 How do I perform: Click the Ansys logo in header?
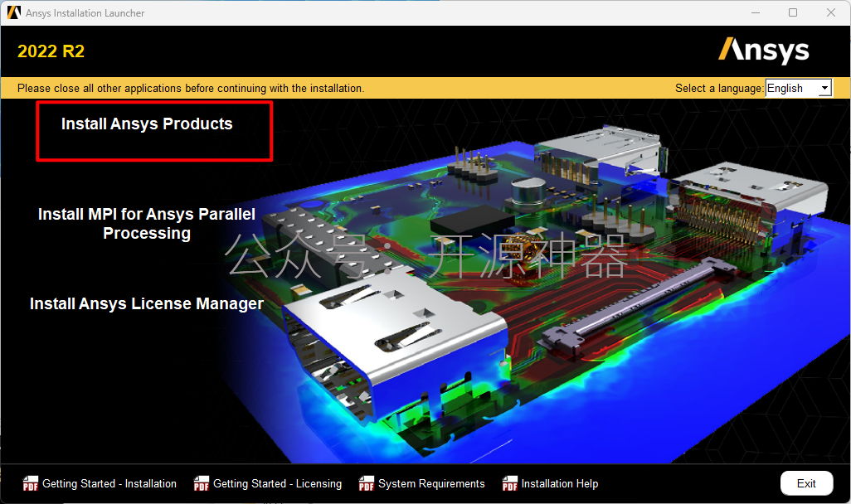click(764, 51)
